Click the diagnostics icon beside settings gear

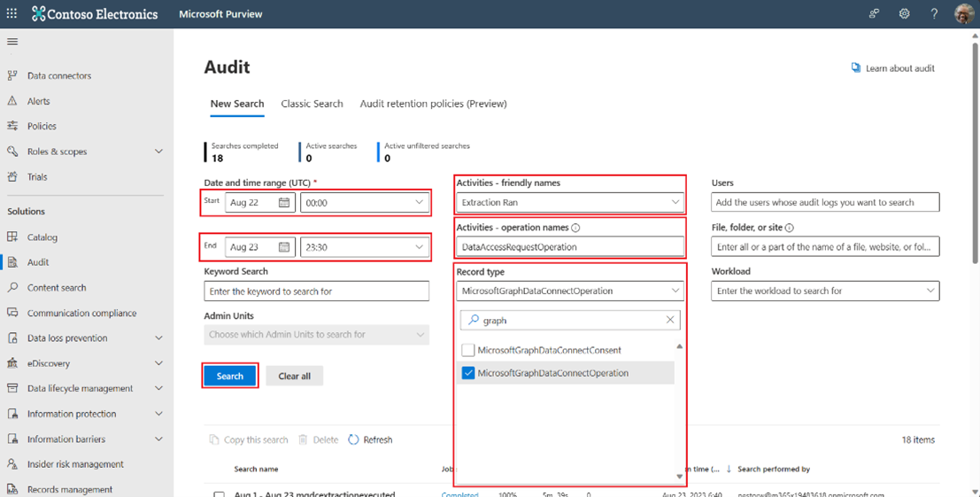(875, 14)
